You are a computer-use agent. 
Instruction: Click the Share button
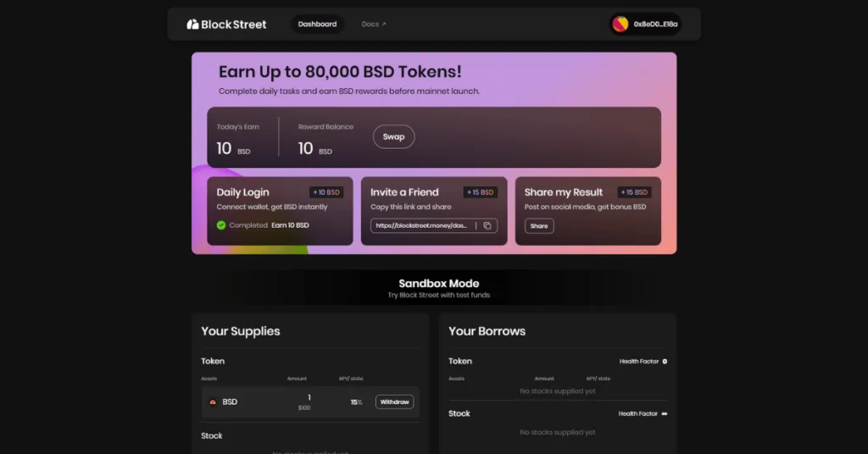[x=538, y=225]
